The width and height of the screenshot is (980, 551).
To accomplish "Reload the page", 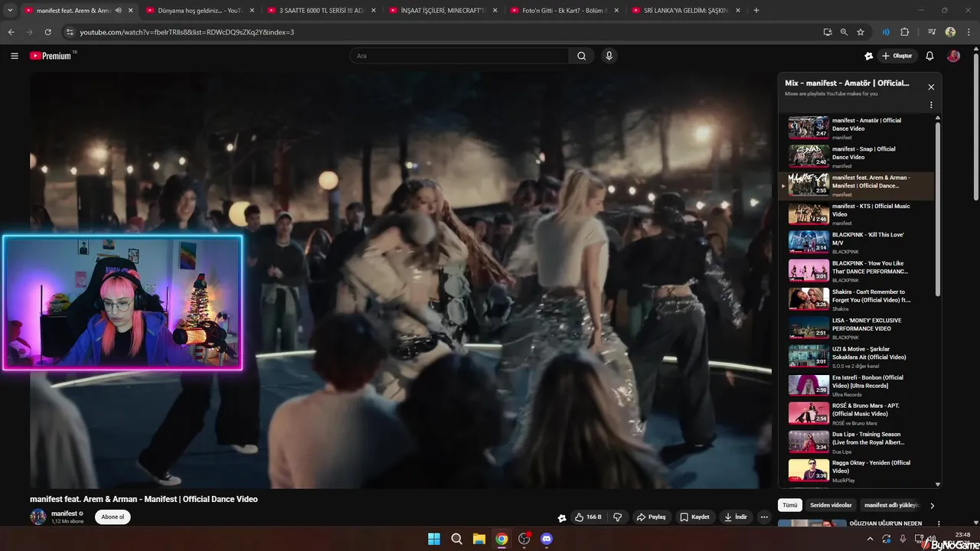I will [x=47, y=32].
